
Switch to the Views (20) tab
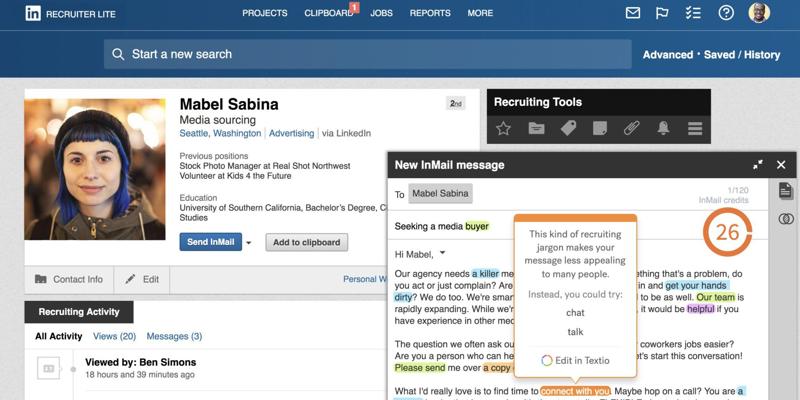tap(113, 336)
